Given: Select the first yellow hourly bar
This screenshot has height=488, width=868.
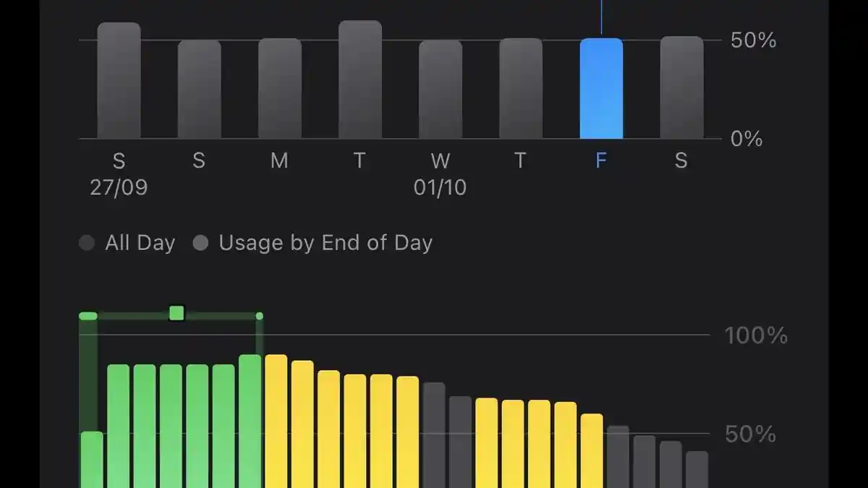Looking at the screenshot, I should [276, 421].
